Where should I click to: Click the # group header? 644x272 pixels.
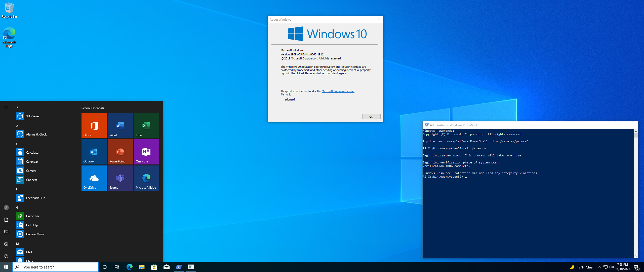17,108
